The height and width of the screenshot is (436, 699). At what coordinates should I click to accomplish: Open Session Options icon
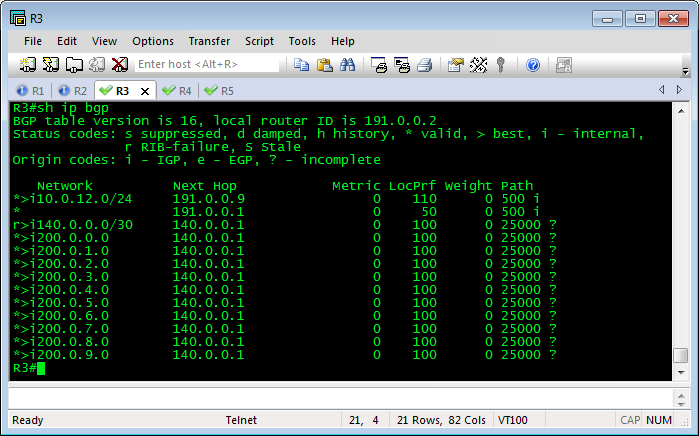pyautogui.click(x=456, y=65)
